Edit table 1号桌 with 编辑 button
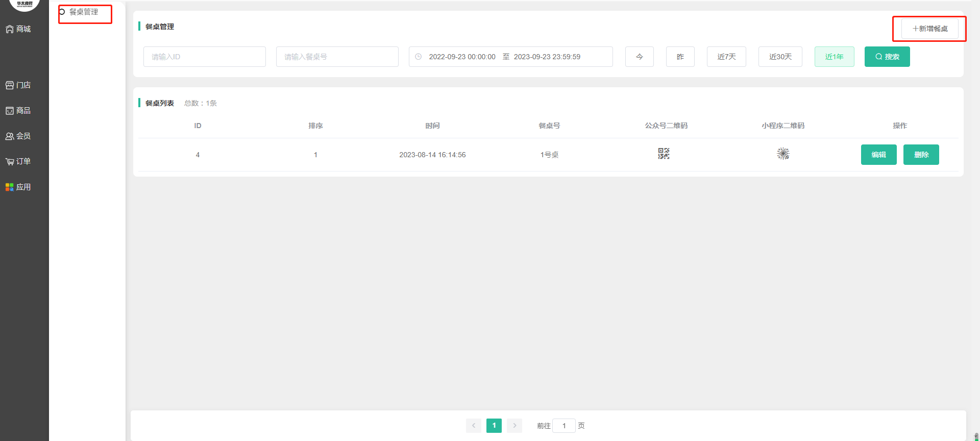Viewport: 980px width, 441px height. (878, 155)
